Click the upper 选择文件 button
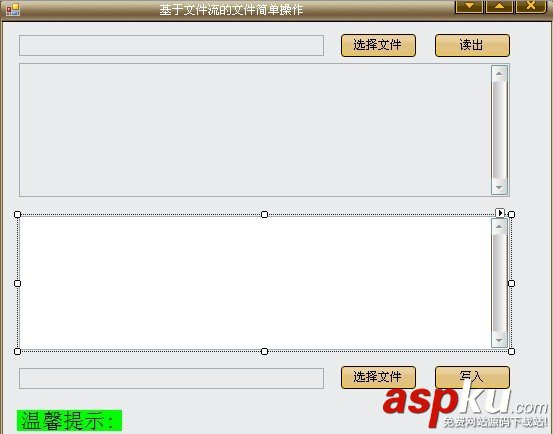Viewport: 553px width, 434px height. pyautogui.click(x=378, y=45)
